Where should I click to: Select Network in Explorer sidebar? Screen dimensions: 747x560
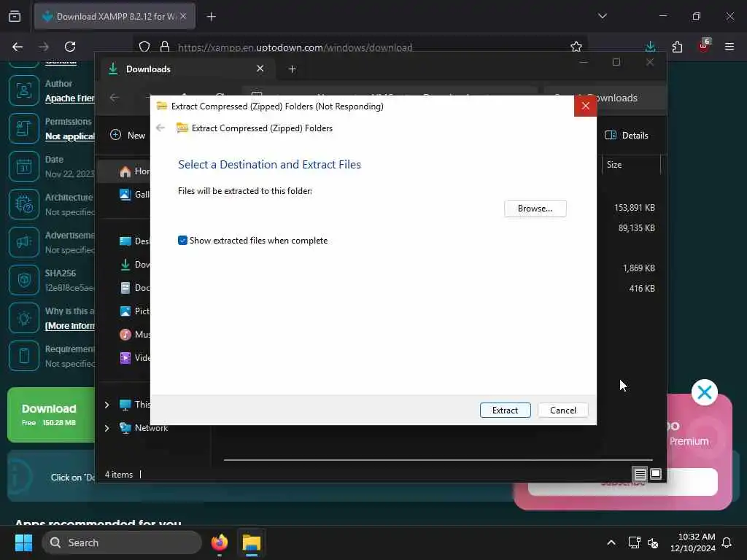tap(144, 427)
